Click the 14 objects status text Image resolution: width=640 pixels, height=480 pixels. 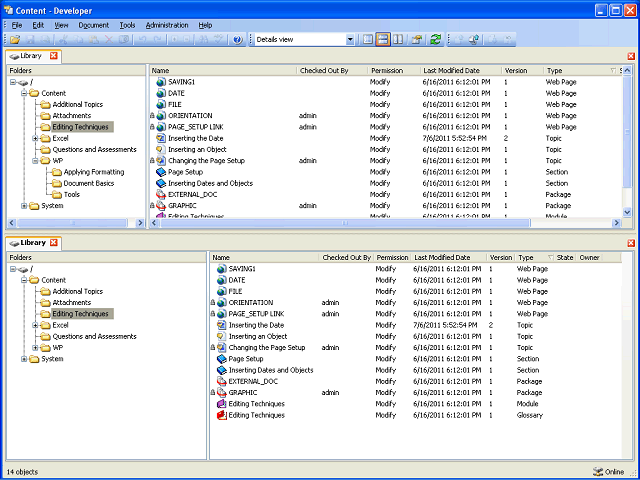pos(22,472)
